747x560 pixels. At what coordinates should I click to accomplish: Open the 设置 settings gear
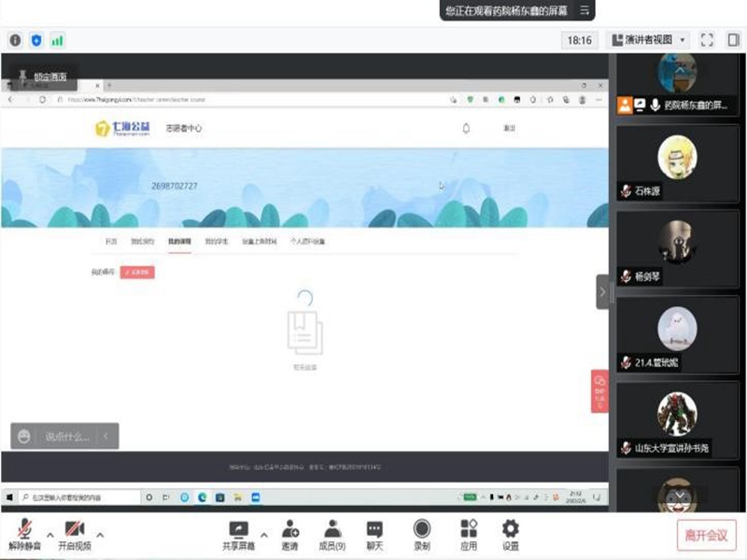(511, 534)
